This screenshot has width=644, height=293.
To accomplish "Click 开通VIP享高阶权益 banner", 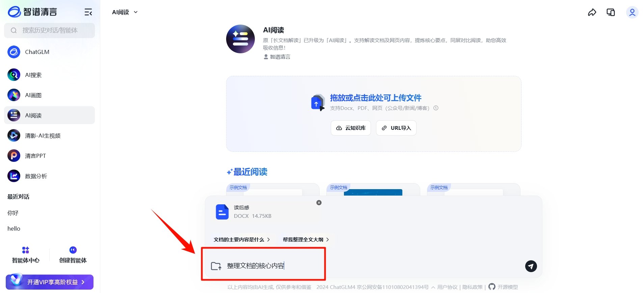I will click(x=50, y=282).
